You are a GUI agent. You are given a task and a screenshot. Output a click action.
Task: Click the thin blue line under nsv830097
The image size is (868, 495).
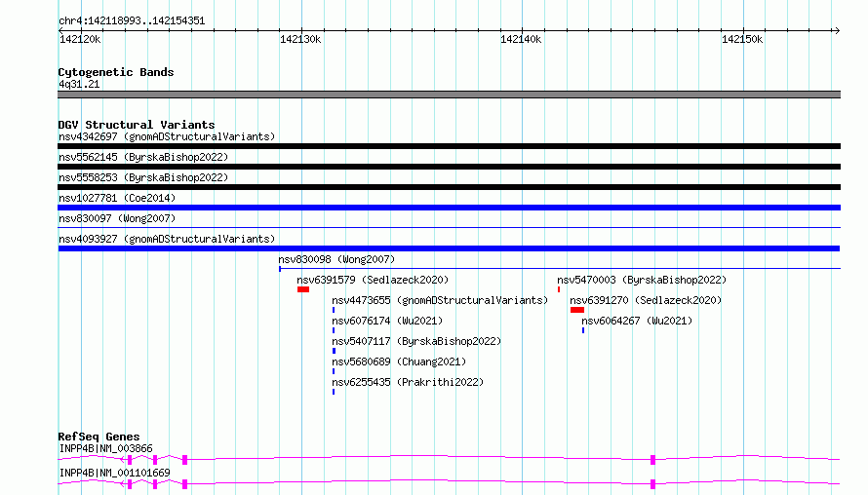[449, 227]
